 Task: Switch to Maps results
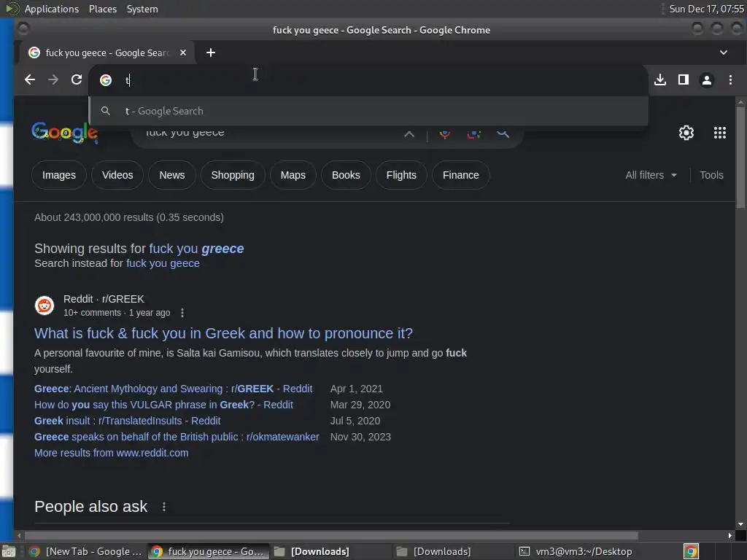293,175
